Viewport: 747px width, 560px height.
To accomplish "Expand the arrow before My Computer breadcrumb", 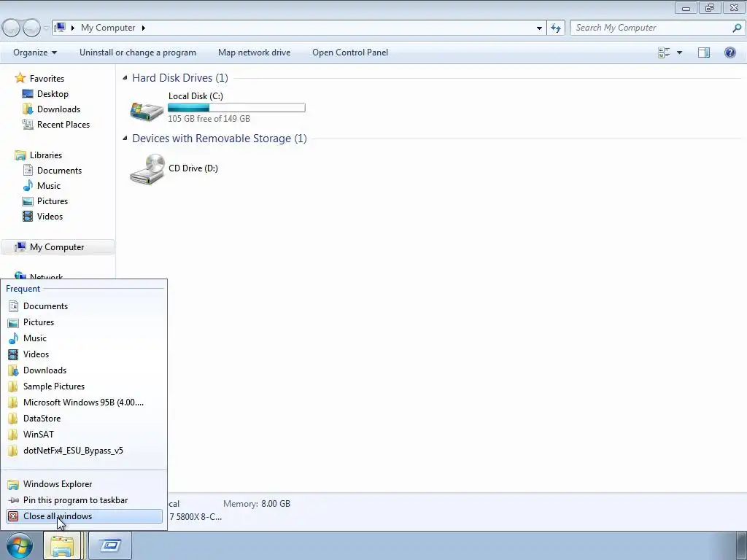I will [72, 28].
